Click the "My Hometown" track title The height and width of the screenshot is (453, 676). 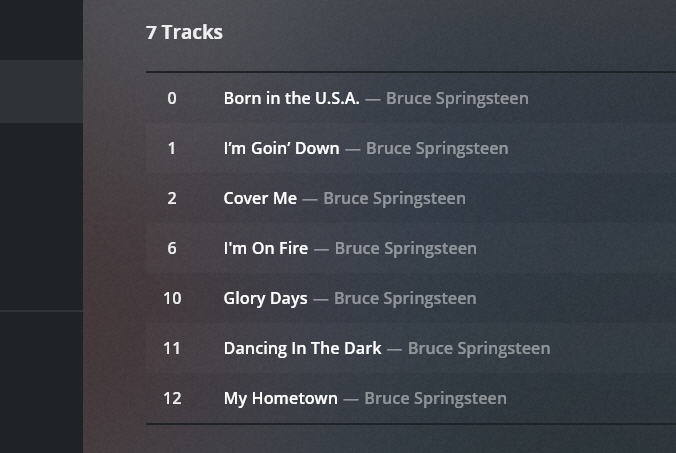280,398
